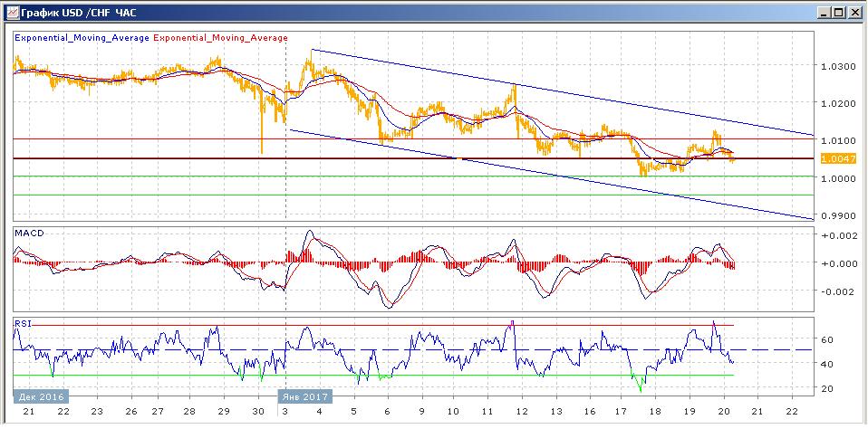Click date label 12 on time axis
Image resolution: width=868 pixels, height=429 pixels.
point(521,412)
